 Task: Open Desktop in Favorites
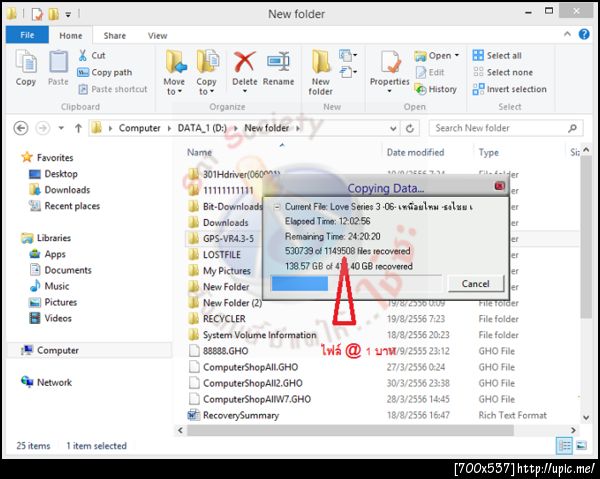click(x=54, y=174)
